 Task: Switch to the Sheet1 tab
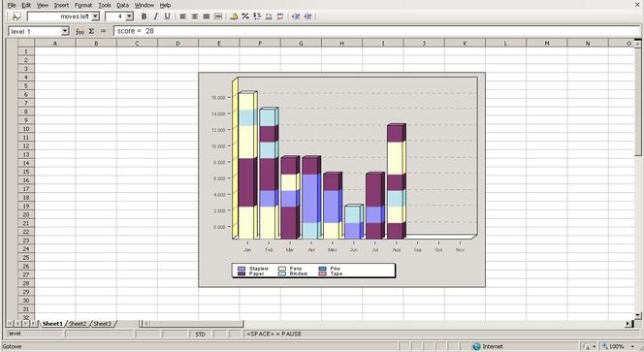point(52,324)
